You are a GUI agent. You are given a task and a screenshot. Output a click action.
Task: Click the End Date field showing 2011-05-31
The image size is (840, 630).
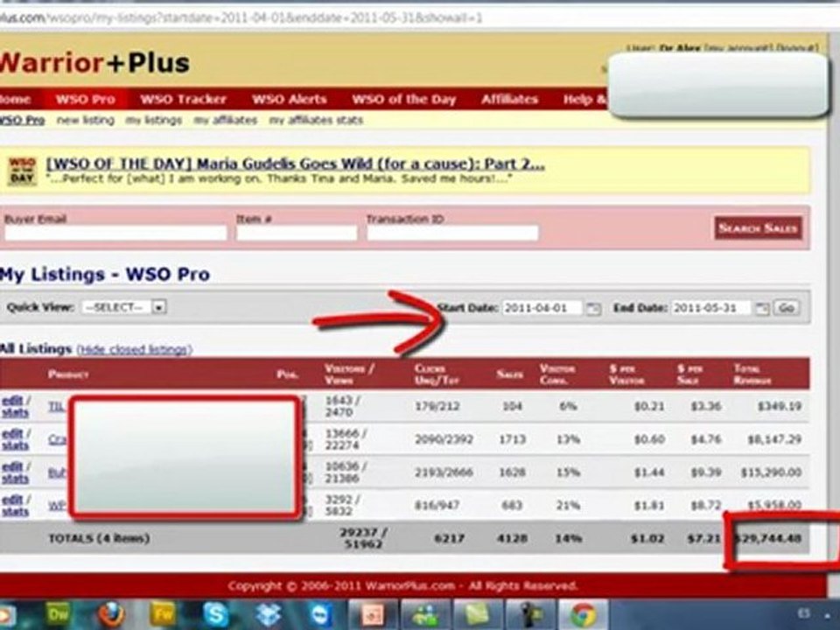710,308
